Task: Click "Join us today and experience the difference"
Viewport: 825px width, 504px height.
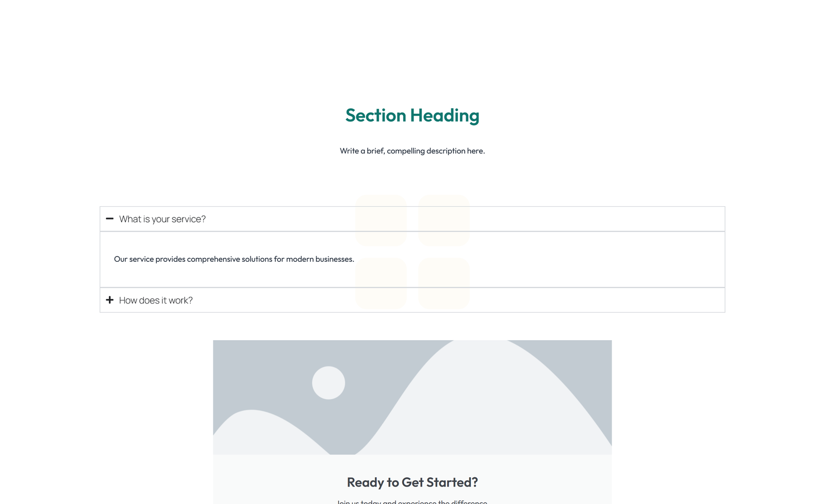Action: point(412,501)
